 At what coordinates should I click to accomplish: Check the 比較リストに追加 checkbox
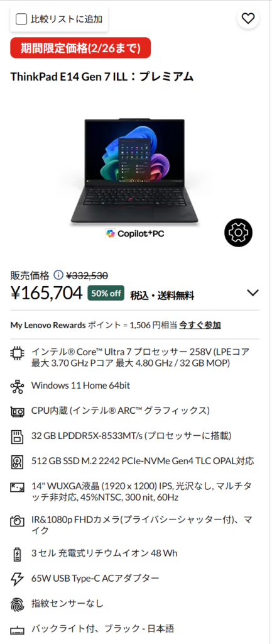21,19
